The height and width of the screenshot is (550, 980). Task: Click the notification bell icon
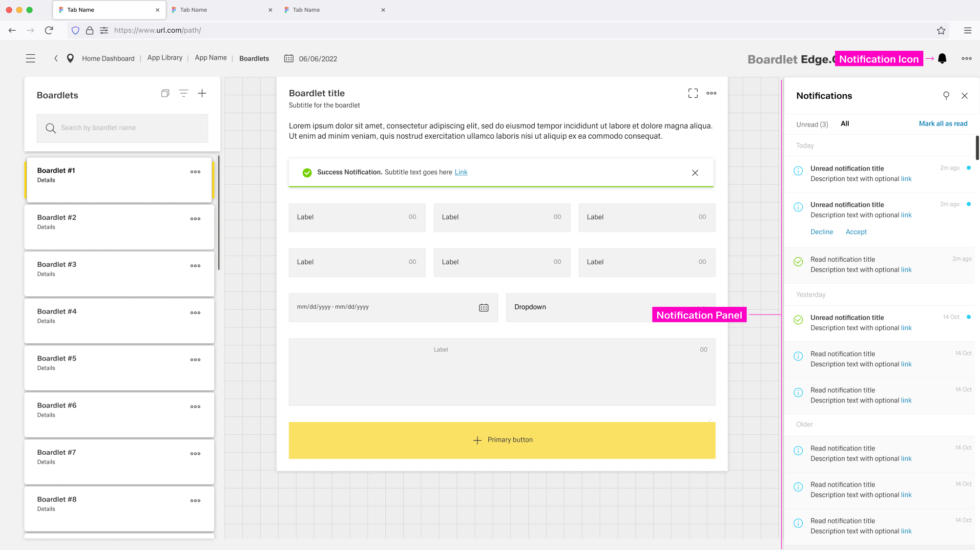click(942, 59)
